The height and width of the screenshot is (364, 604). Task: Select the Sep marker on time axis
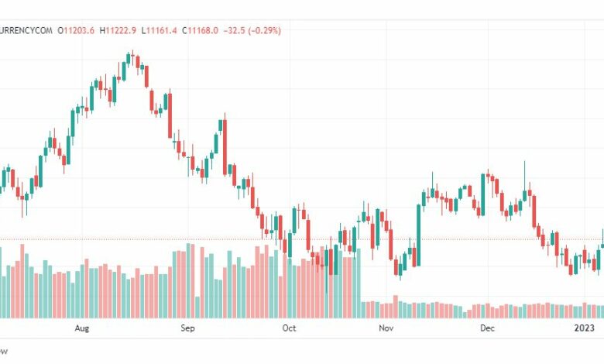tap(187, 328)
